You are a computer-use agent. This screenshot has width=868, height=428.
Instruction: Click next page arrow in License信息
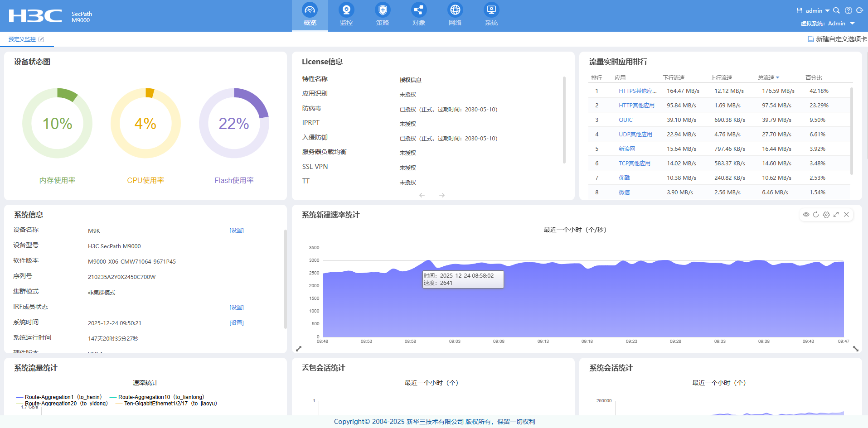pyautogui.click(x=442, y=195)
